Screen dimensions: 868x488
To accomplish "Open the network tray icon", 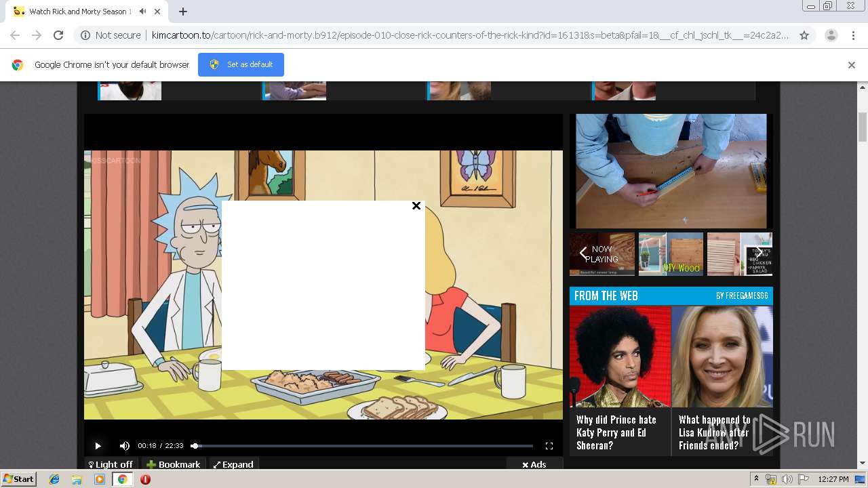I will click(x=771, y=479).
